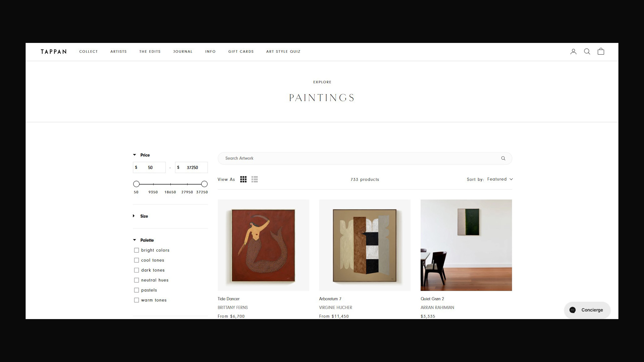Enable the neutral hues checkbox
The width and height of the screenshot is (644, 362).
(137, 280)
